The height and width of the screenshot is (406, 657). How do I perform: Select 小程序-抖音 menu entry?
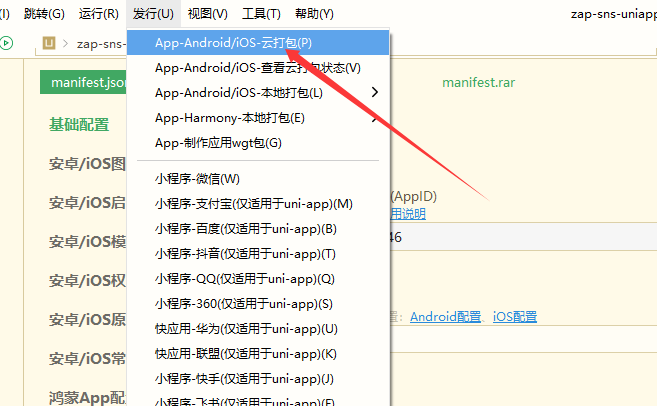point(258,254)
